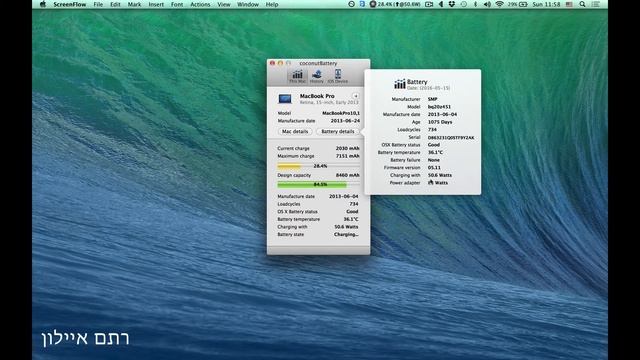Viewport: 640px width, 360px height.
Task: Click the Wi-Fi status icon
Action: (499, 4)
